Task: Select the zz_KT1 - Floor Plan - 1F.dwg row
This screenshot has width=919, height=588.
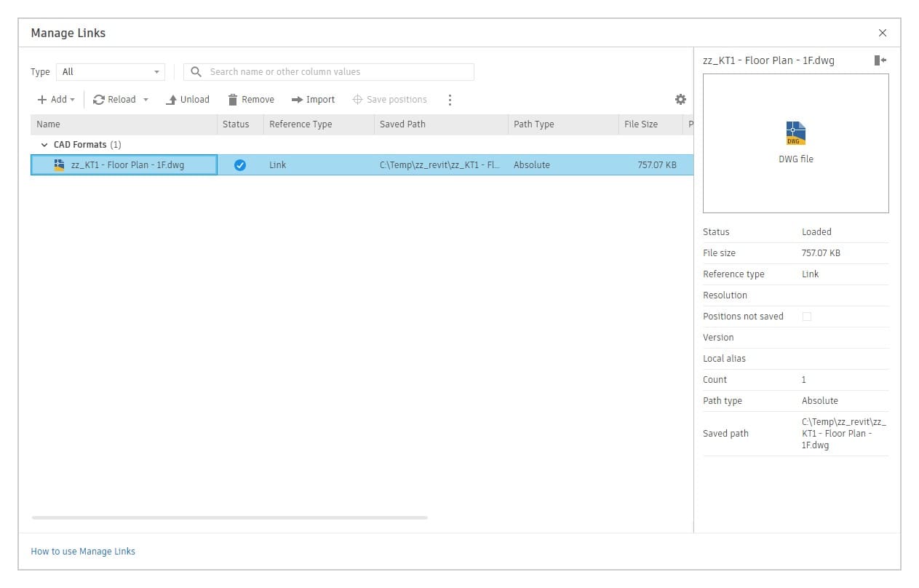Action: 362,165
